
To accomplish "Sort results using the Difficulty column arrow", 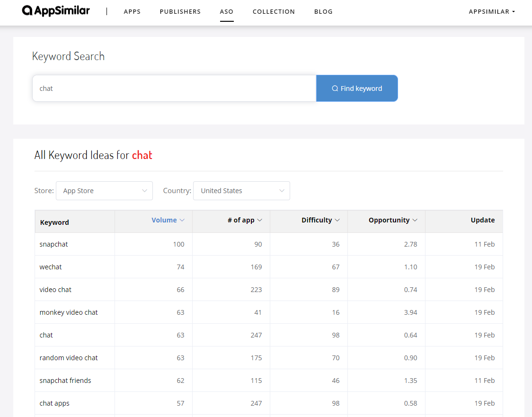I will (x=337, y=220).
